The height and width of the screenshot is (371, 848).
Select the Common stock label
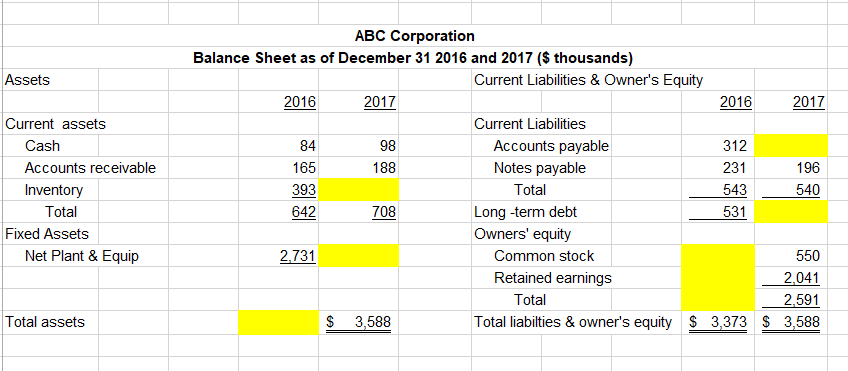(544, 256)
